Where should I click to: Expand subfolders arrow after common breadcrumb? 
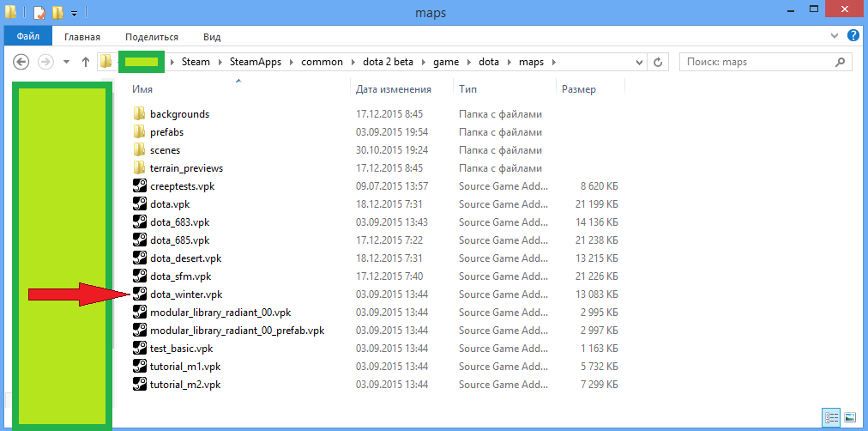point(353,62)
